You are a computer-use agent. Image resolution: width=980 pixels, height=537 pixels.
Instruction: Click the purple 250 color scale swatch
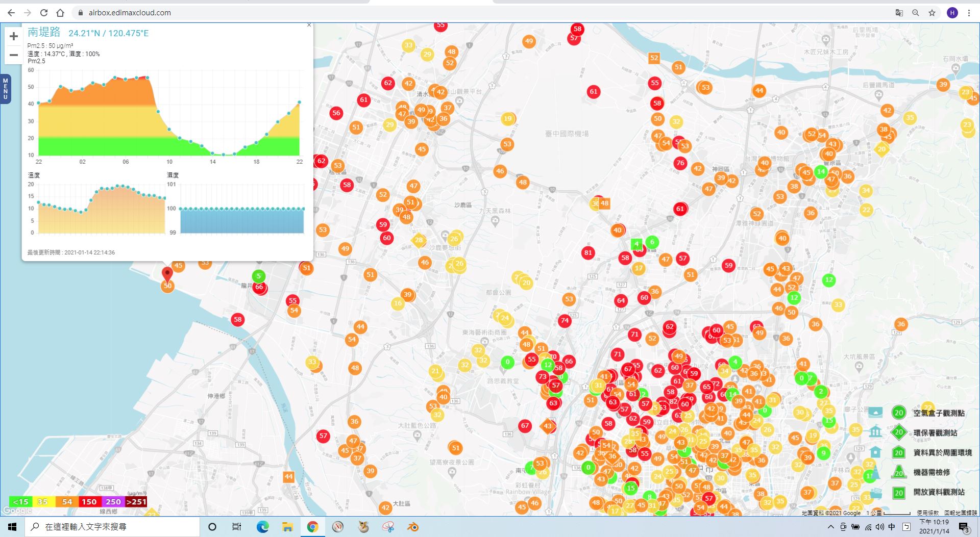[x=113, y=502]
